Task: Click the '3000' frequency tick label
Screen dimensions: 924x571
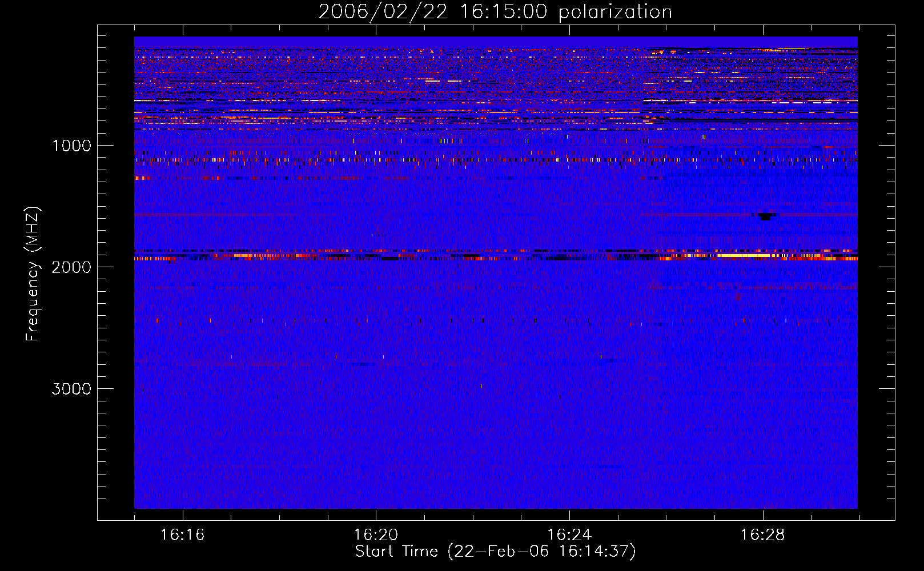Action: click(x=71, y=389)
